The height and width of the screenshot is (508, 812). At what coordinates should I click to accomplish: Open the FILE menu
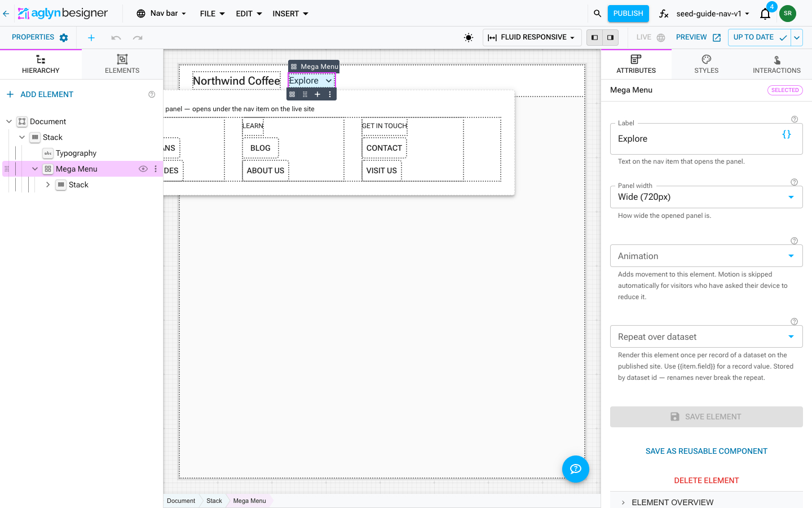tap(213, 14)
